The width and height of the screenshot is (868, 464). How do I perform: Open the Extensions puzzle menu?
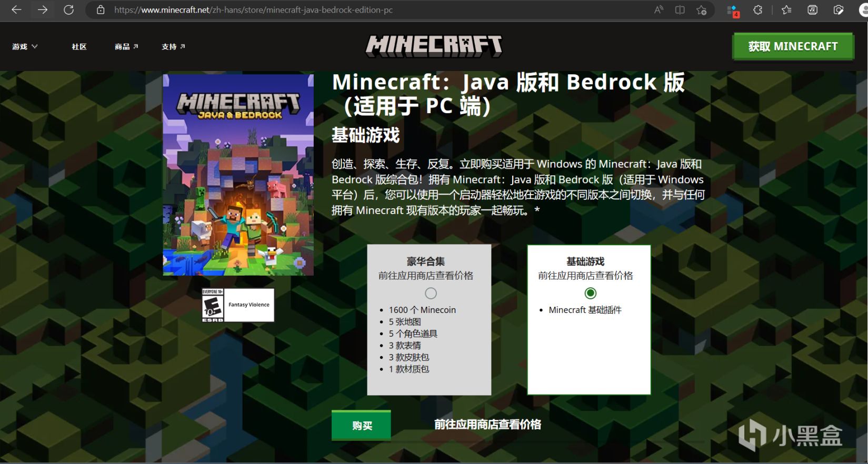758,10
